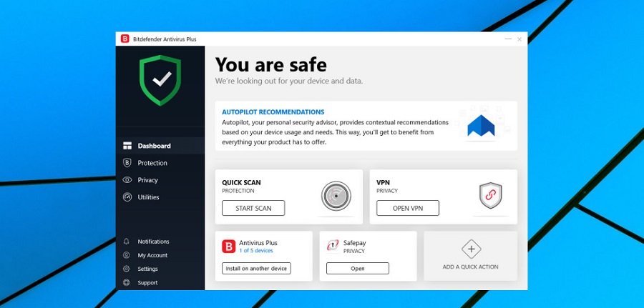Click the QUICK SCAN card title
The height and width of the screenshot is (308, 644).
(x=242, y=182)
